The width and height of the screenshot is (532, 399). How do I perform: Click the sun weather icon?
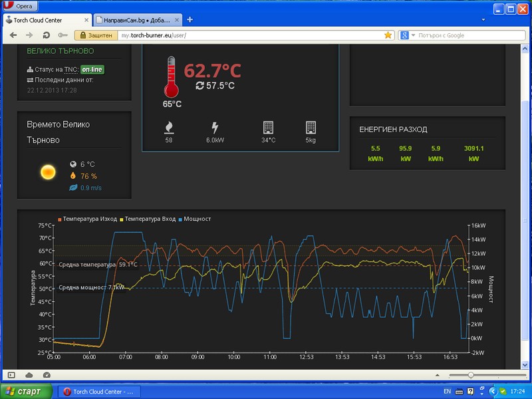[x=48, y=173]
